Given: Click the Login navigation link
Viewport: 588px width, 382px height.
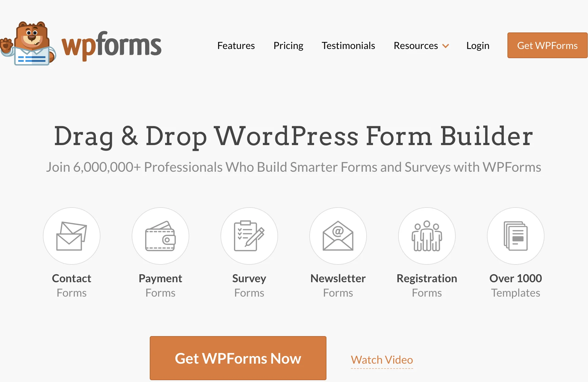Looking at the screenshot, I should click(x=477, y=45).
